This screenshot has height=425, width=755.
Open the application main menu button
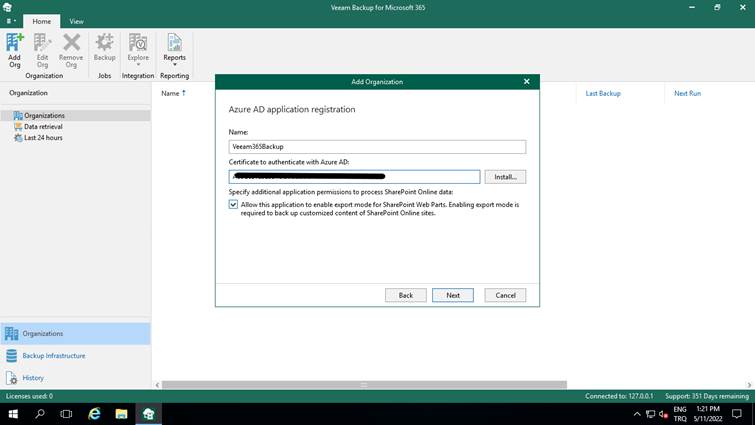point(11,21)
